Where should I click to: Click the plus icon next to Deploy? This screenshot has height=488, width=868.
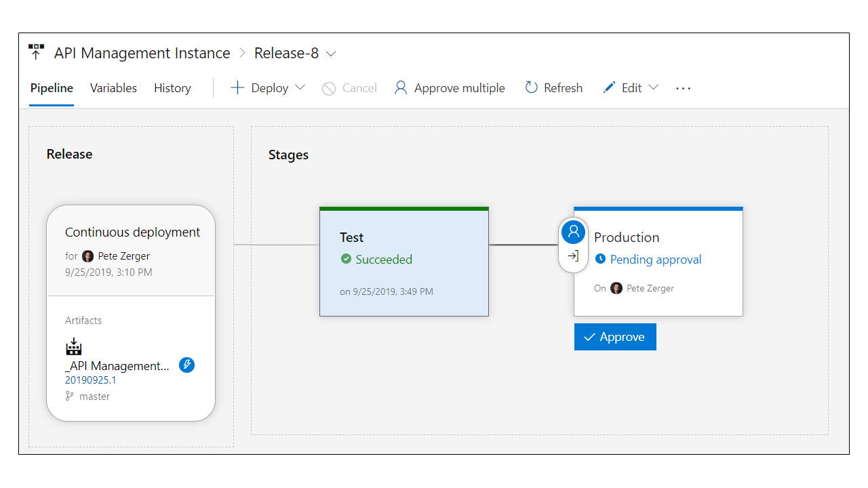pyautogui.click(x=237, y=87)
